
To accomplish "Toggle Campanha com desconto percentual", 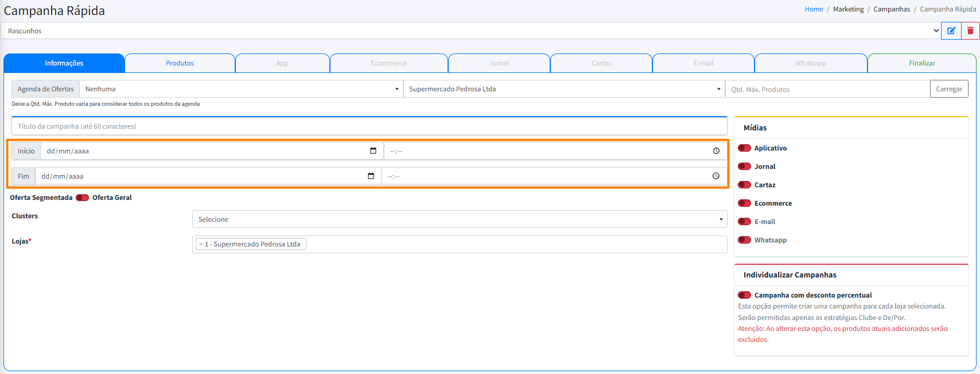I will (x=744, y=295).
